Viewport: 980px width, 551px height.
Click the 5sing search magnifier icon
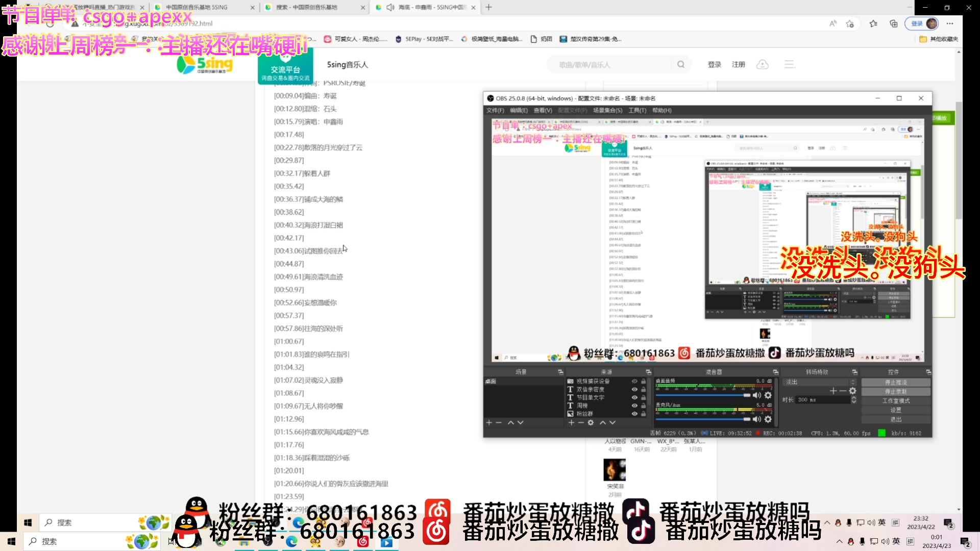coord(681,64)
